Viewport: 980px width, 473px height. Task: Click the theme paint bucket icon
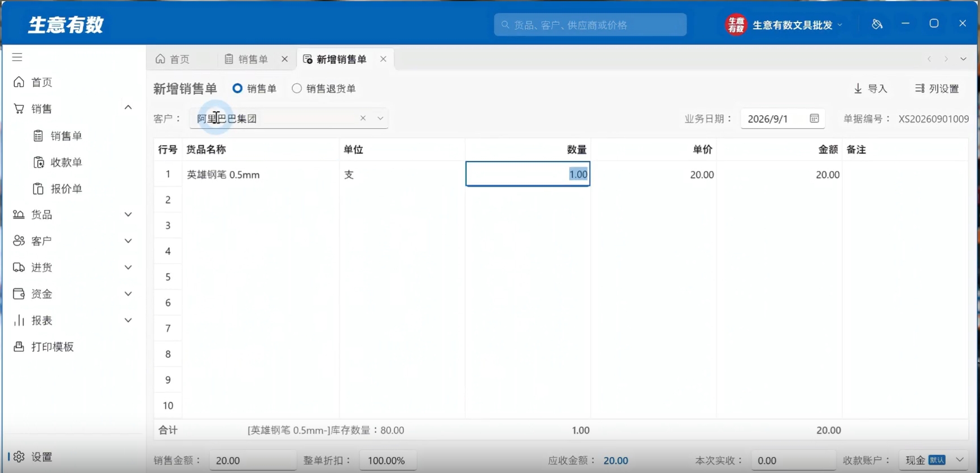[877, 24]
